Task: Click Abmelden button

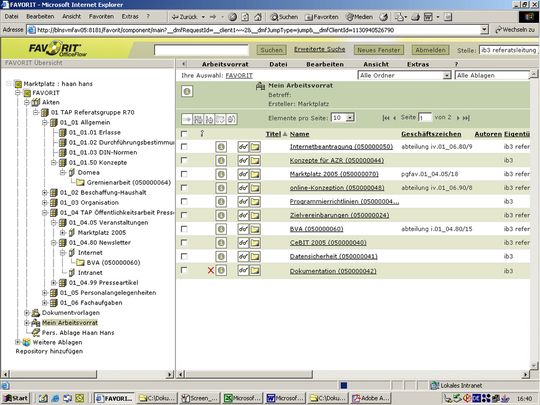Action: click(430, 50)
